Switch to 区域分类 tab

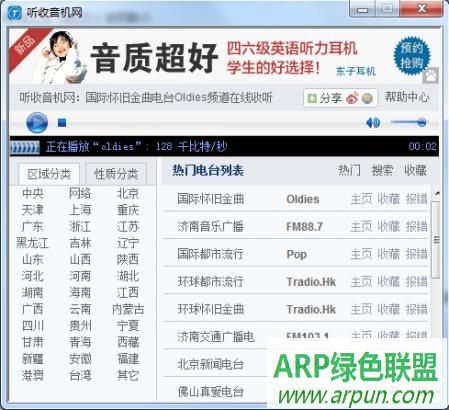[49, 174]
